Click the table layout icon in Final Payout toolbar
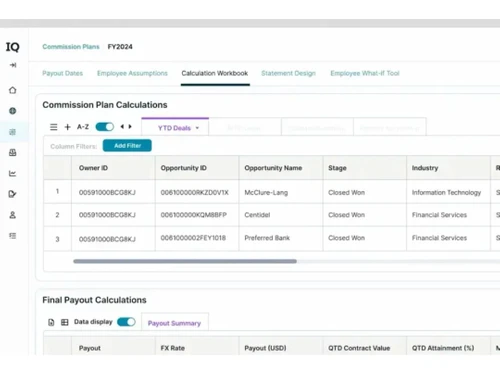The height and width of the screenshot is (375, 500). click(x=65, y=322)
